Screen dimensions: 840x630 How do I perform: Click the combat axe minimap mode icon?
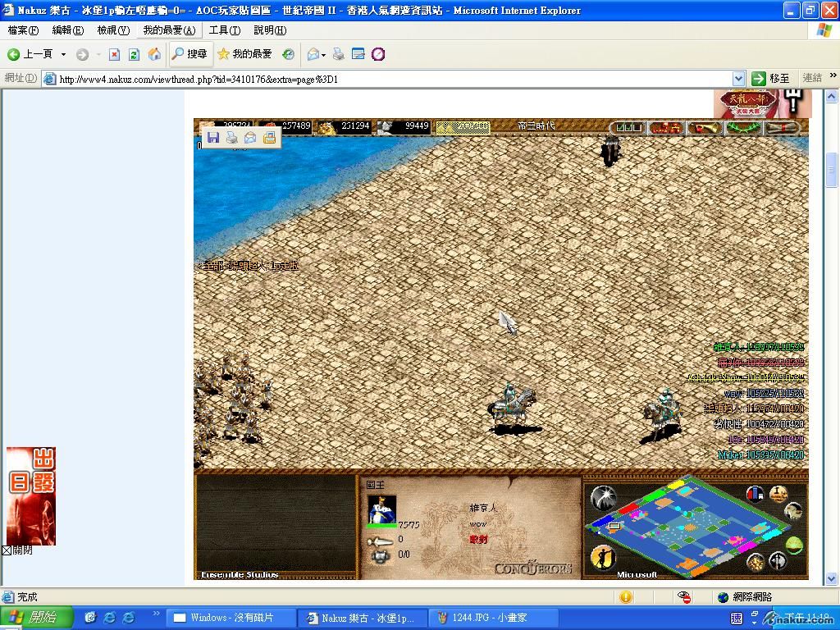click(x=778, y=561)
